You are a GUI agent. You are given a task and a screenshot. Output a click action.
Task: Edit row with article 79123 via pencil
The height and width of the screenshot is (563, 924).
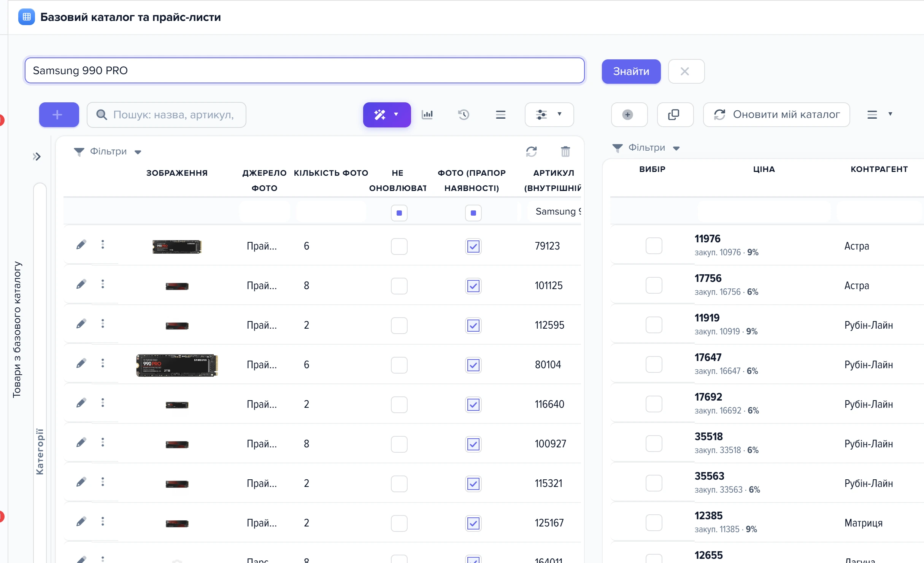pos(81,245)
